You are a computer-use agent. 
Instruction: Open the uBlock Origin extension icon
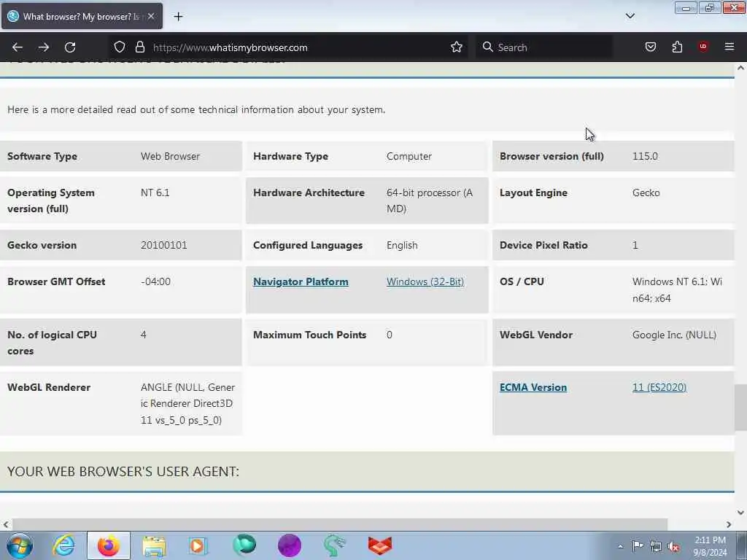pyautogui.click(x=703, y=46)
